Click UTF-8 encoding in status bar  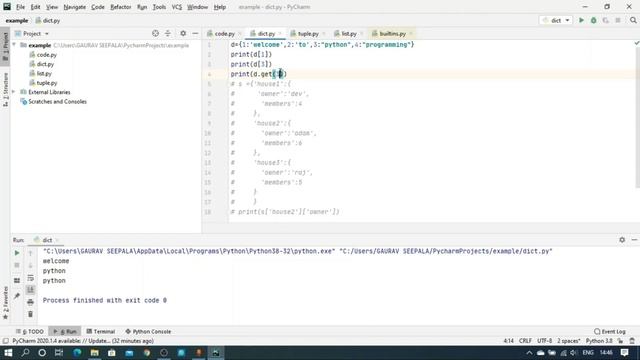tap(544, 341)
